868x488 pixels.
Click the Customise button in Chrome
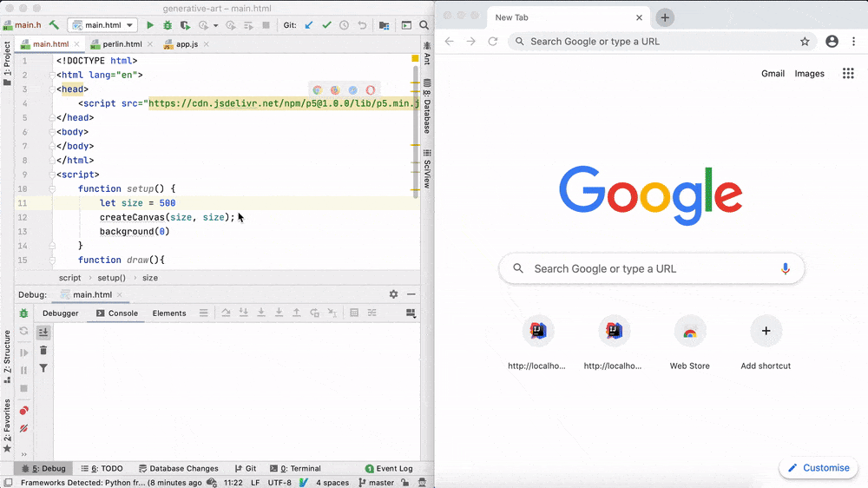(819, 468)
